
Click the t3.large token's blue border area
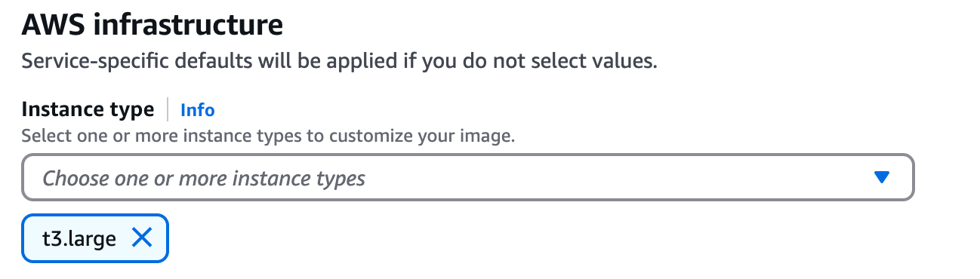click(x=95, y=239)
